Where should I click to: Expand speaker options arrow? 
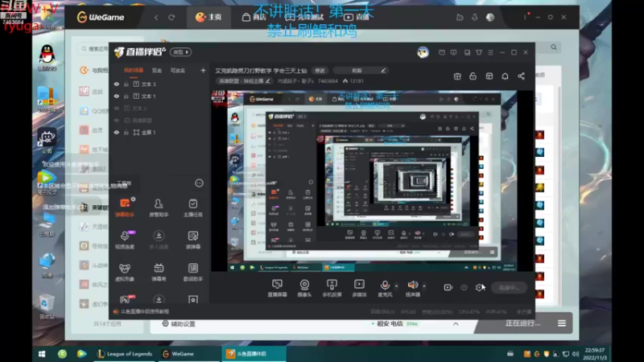[424, 286]
